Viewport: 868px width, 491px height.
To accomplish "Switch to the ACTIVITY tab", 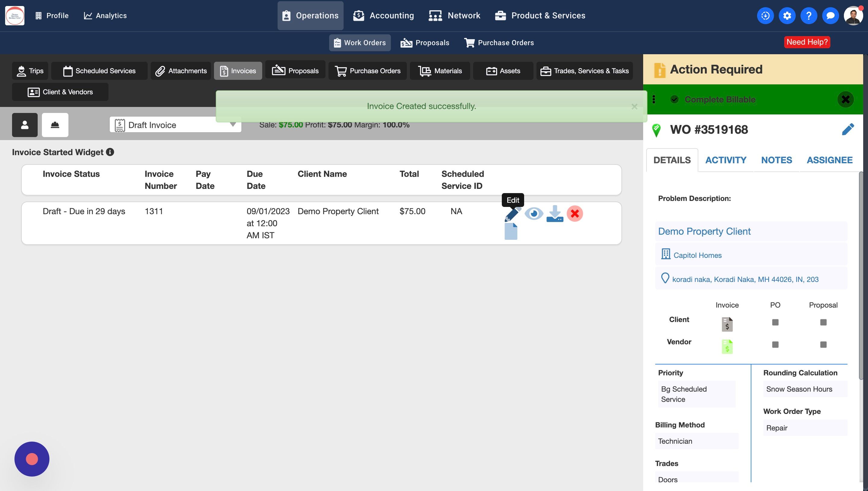I will click(726, 160).
